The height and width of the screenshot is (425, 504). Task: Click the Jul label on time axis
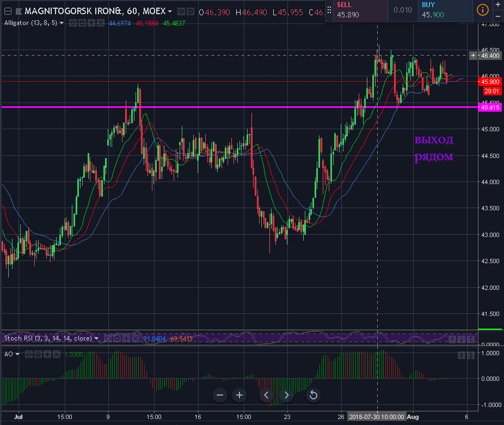[19, 417]
